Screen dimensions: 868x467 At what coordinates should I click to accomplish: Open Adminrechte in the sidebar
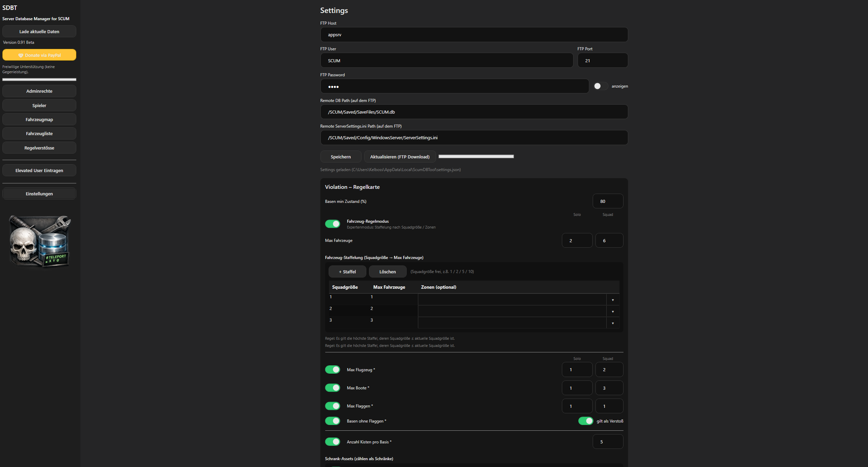point(39,91)
